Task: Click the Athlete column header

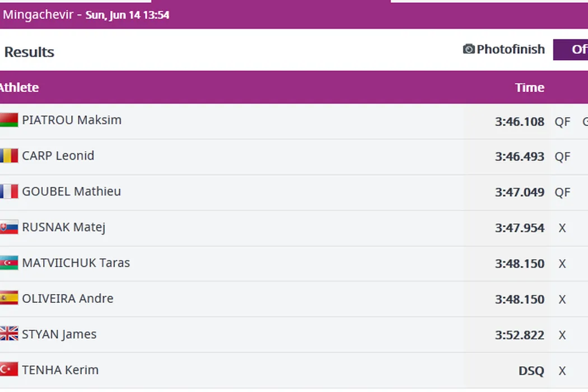Action: point(19,87)
